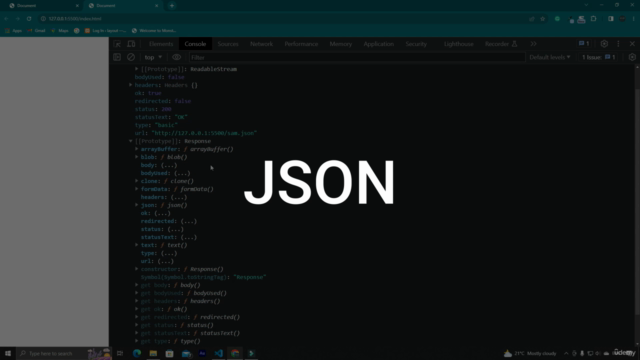Open the Apps bookmark
Viewport: 640px width, 360px height.
click(13, 31)
